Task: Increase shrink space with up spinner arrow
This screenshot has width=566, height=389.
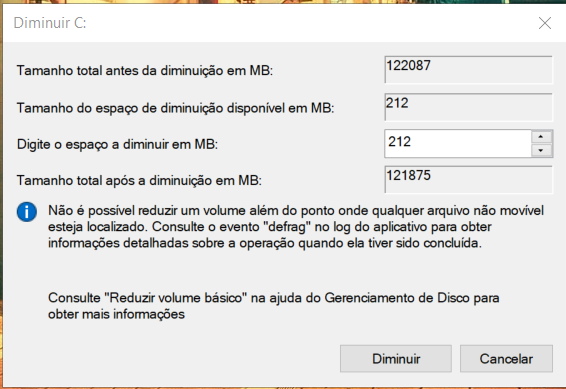Action: [x=541, y=137]
